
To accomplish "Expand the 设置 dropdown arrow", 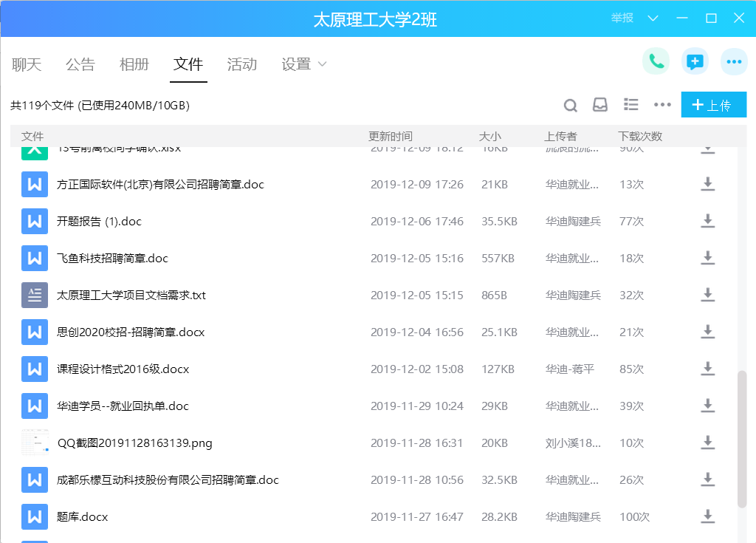I will click(322, 64).
